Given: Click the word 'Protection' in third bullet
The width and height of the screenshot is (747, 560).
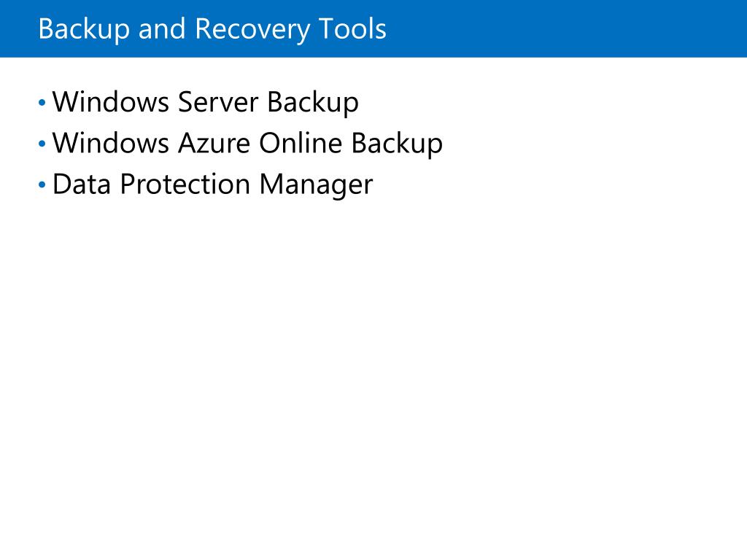Looking at the screenshot, I should click(185, 184).
